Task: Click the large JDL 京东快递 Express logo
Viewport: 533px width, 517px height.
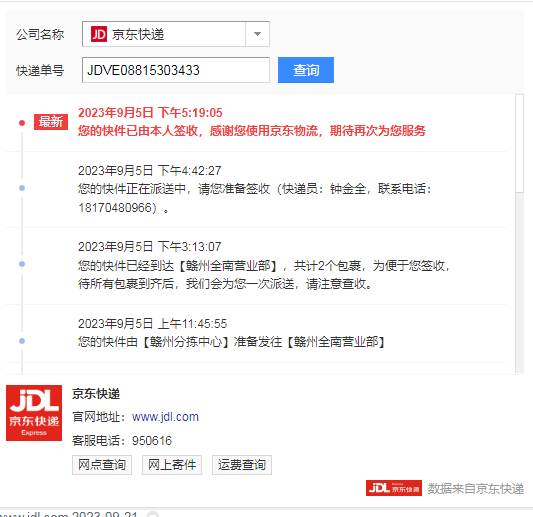Action: pos(34,413)
